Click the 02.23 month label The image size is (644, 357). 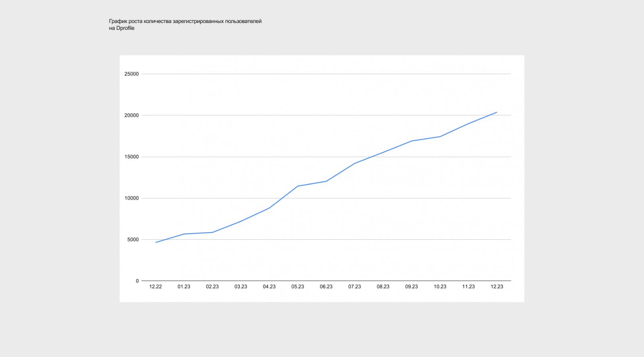[x=212, y=286]
